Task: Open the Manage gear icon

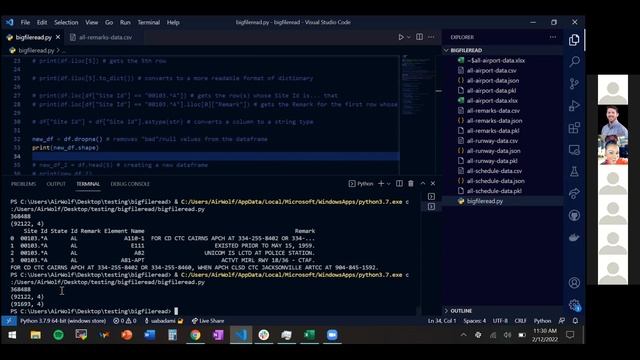Action: 574,304
